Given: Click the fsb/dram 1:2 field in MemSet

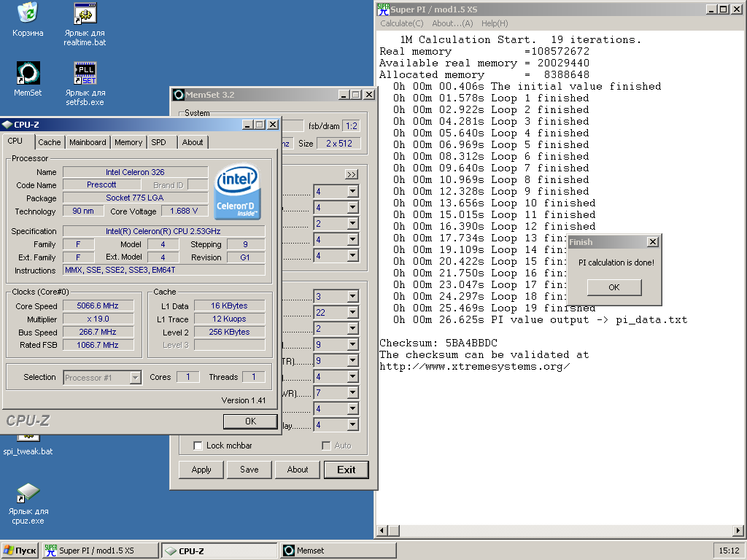Looking at the screenshot, I should 352,126.
